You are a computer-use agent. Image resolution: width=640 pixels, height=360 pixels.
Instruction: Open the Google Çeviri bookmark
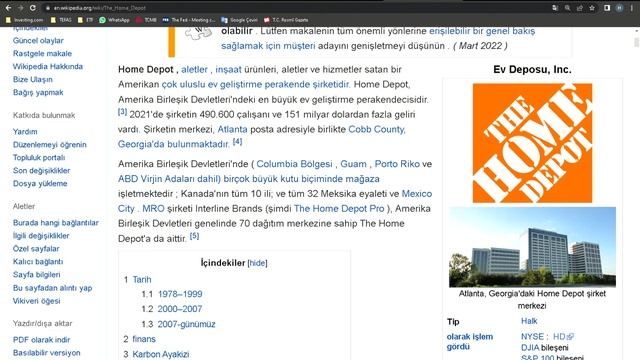pyautogui.click(x=239, y=20)
